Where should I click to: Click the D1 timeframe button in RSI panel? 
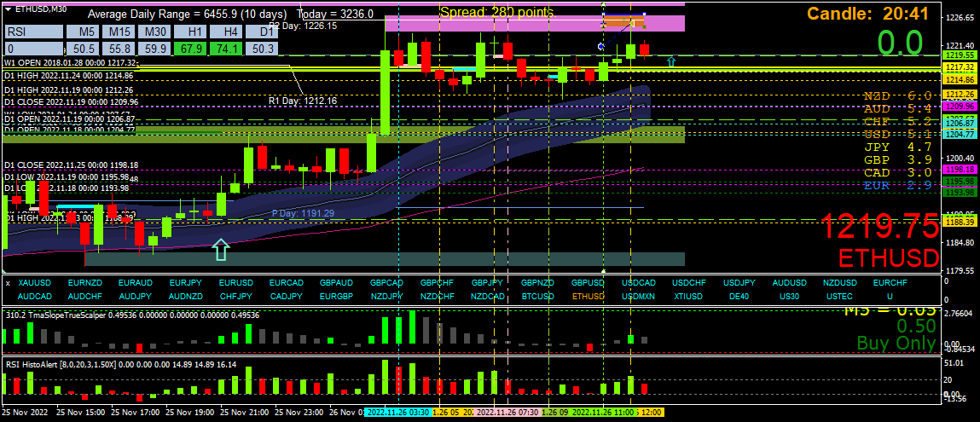click(263, 32)
